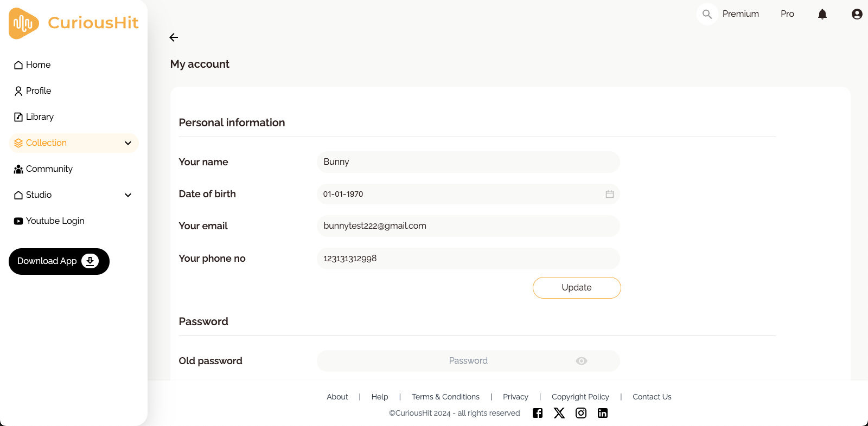Viewport: 868px width, 426px height.
Task: Click the Download App button
Action: click(x=59, y=261)
